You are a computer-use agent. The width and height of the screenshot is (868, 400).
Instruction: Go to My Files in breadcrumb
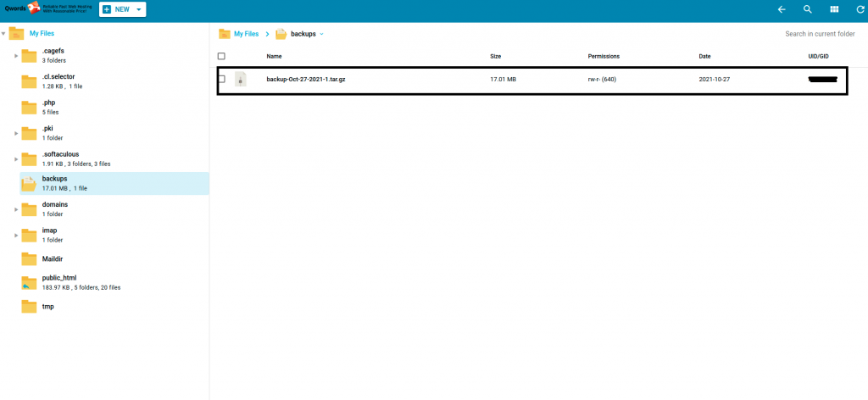(x=247, y=34)
